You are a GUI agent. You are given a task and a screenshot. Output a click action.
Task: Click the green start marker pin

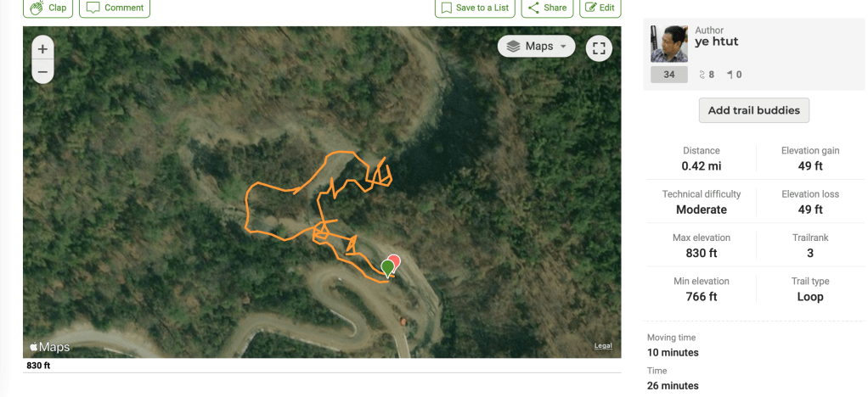pos(388,268)
